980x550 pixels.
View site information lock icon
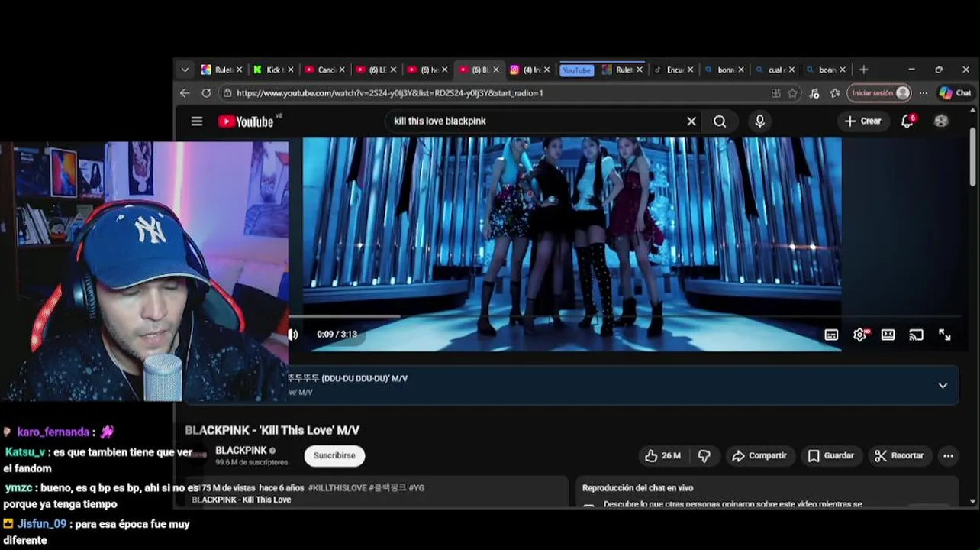coord(226,93)
